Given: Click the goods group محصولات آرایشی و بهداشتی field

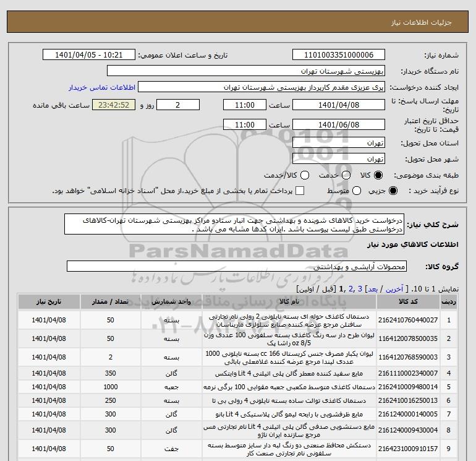Looking at the screenshot, I should [237, 266].
